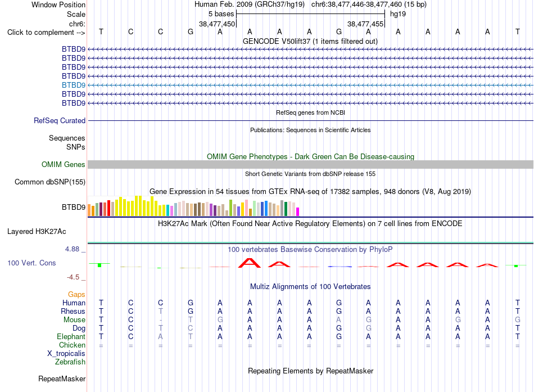
Task: Open the Common dbSNP(155) track label
Action: (50, 182)
